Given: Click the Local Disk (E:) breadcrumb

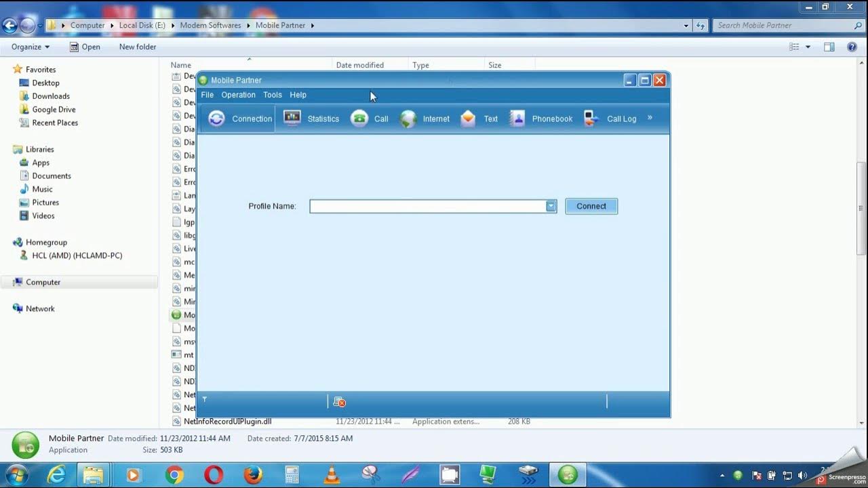Looking at the screenshot, I should coord(142,25).
